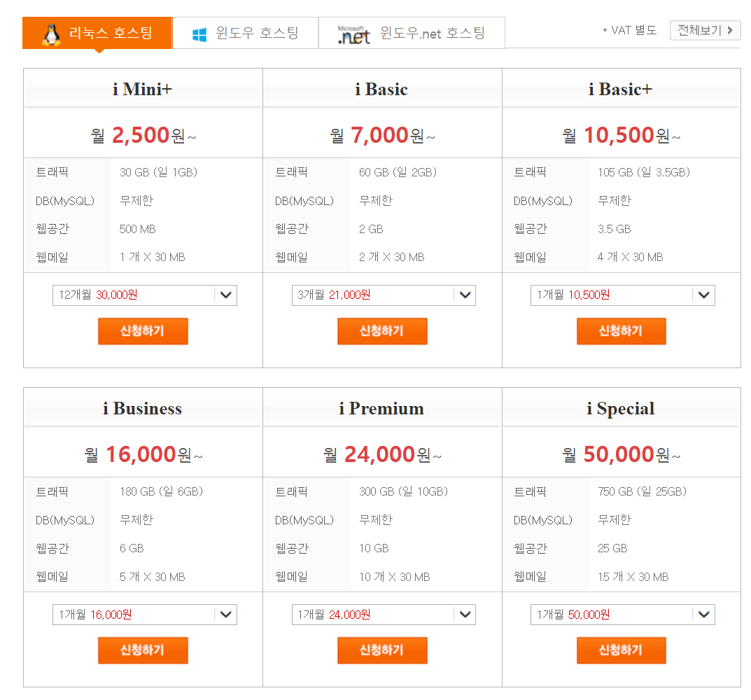
Task: Click 신청하기 for the i Premium plan
Action: 382,650
